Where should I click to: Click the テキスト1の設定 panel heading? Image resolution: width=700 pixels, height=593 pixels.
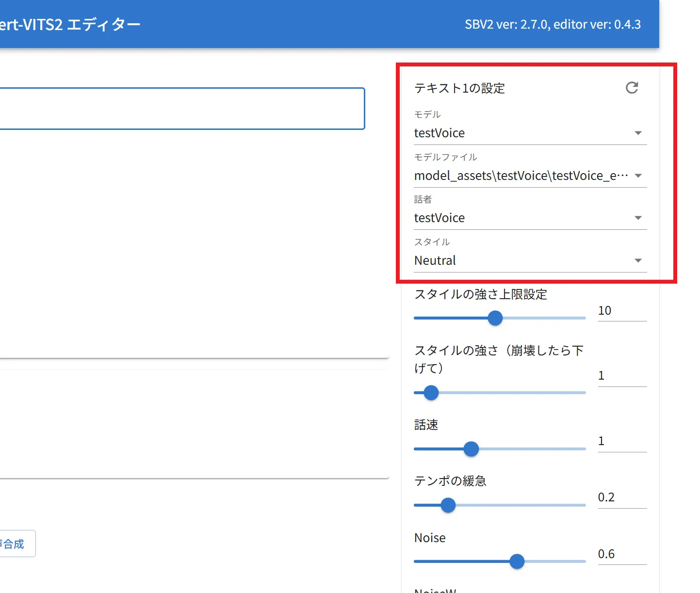459,88
